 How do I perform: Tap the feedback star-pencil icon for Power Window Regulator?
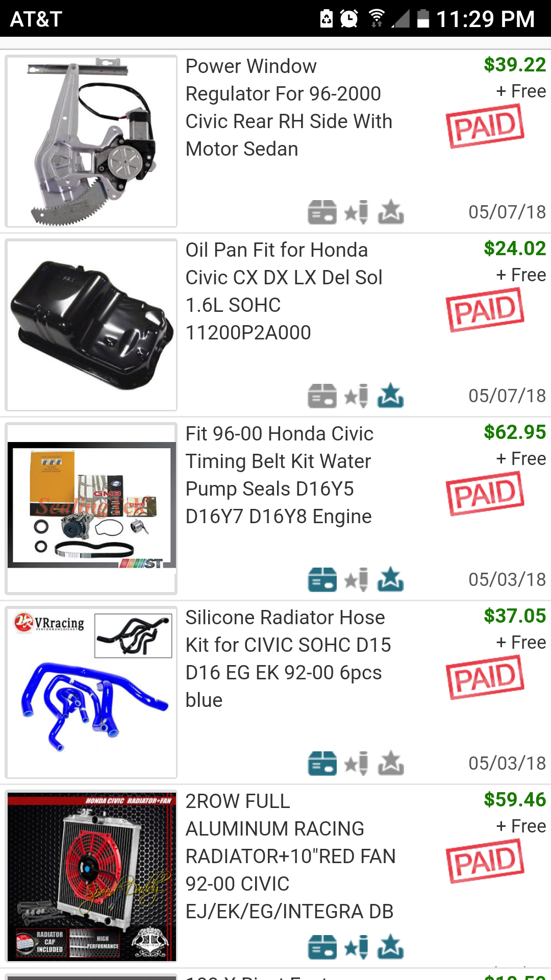(x=356, y=212)
